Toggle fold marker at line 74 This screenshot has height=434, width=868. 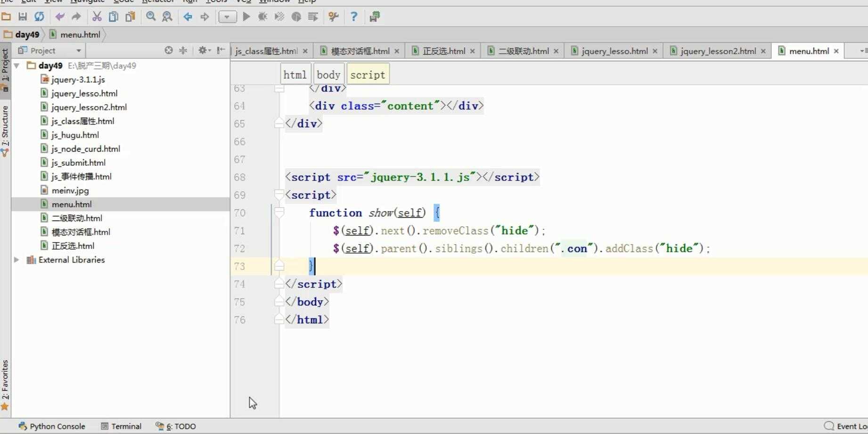[279, 284]
